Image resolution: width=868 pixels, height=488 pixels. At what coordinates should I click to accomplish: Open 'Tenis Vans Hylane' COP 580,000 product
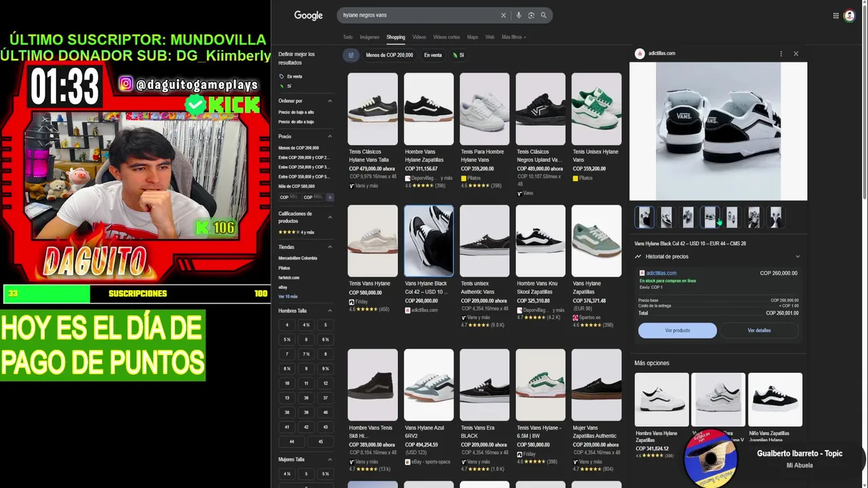[x=372, y=259]
